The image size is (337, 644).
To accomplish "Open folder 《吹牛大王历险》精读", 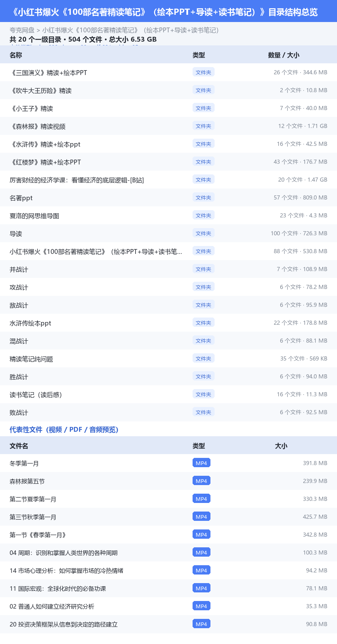I will click(x=41, y=90).
